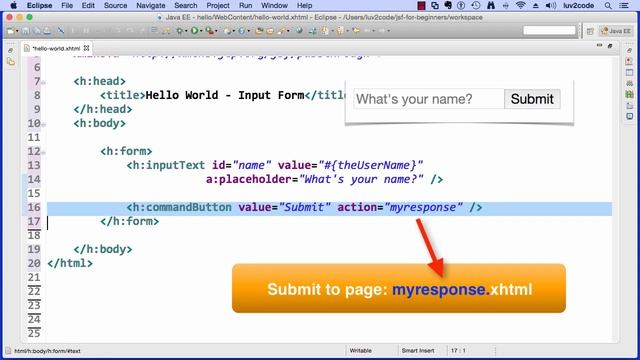Click the topmost right sidebar restore icon
640x360 pixels.
pos(629,50)
